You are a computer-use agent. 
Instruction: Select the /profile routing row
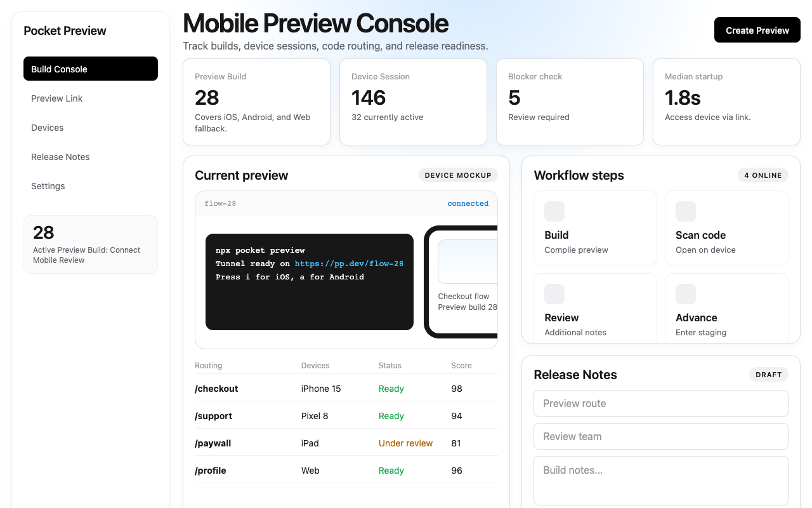click(346, 471)
